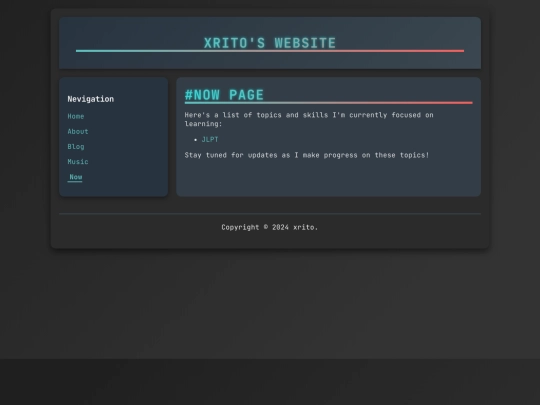Image resolution: width=540 pixels, height=405 pixels.
Task: Open the Home navigation link
Action: click(76, 116)
